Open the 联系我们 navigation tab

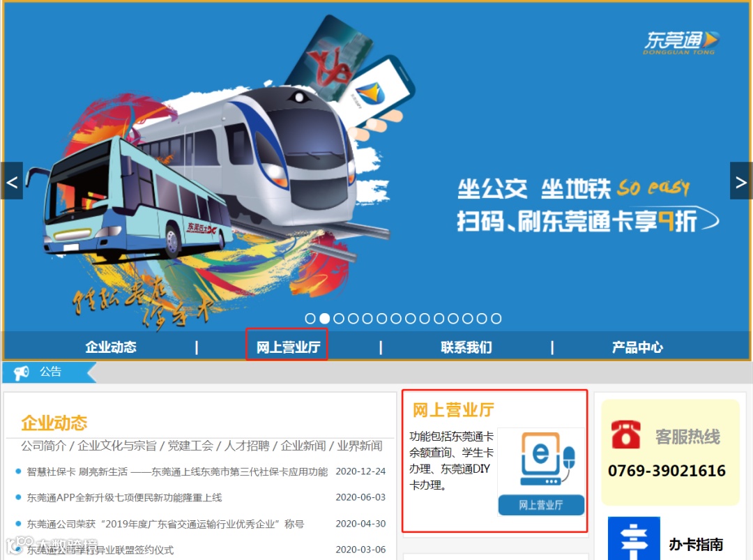pos(466,347)
